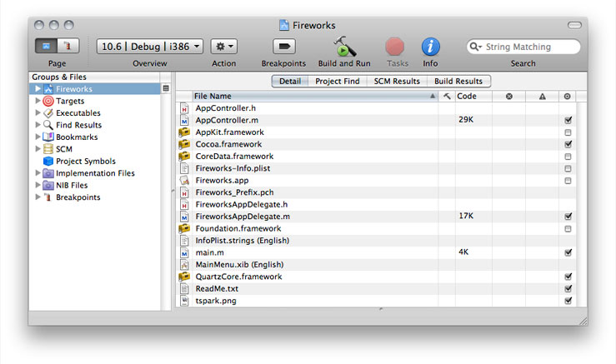616x364 pixels.
Task: Click the Breakpoints toolbar icon
Action: click(283, 47)
